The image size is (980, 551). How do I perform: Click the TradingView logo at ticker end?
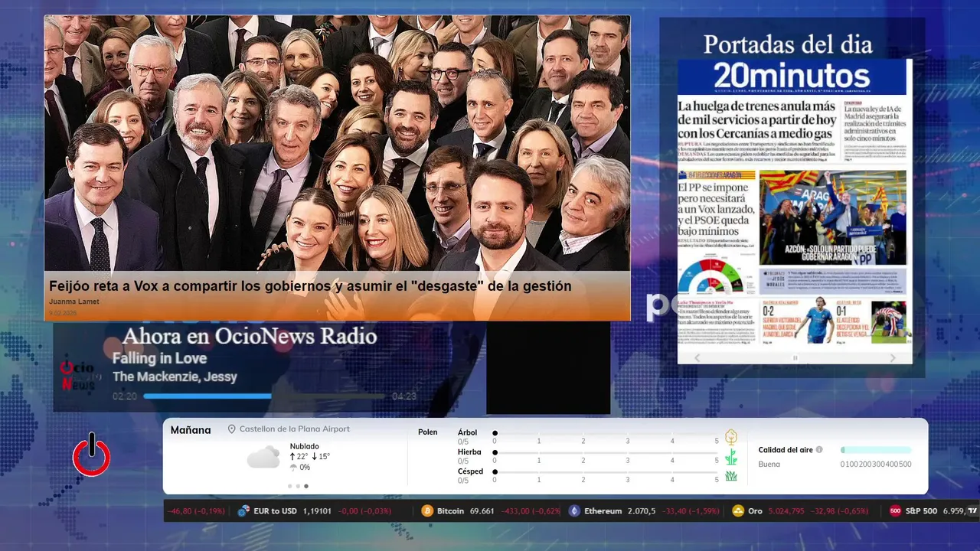[x=972, y=510]
